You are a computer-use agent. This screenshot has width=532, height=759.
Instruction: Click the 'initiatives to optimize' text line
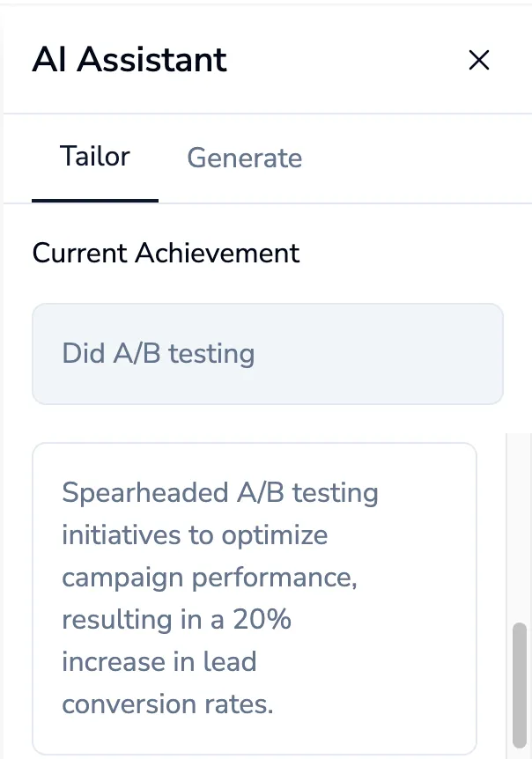195,535
